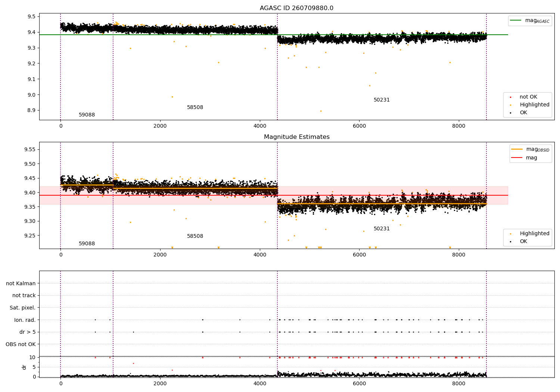
Task: Click the '9.25' y-axis tick label
Action: 30,236
